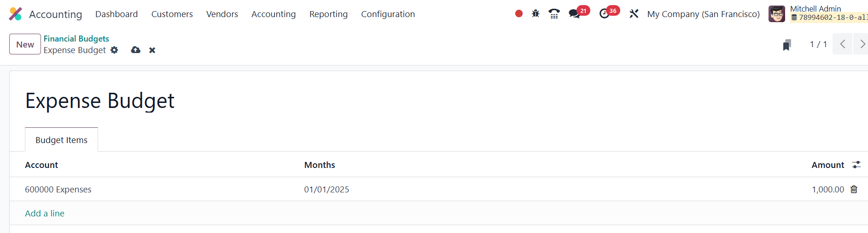The width and height of the screenshot is (868, 233).
Task: Click the Accounting app logo icon
Action: [x=15, y=14]
